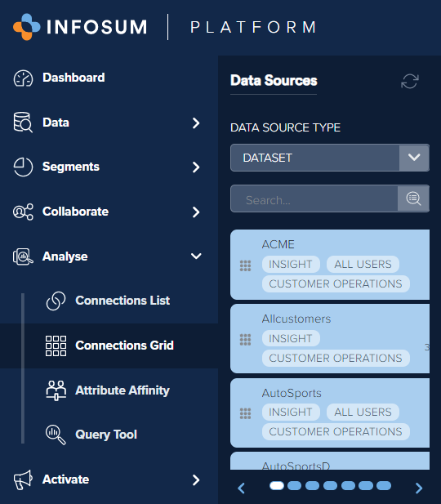441x504 pixels.
Task: Grab the ACME card drag handle
Action: click(x=245, y=265)
